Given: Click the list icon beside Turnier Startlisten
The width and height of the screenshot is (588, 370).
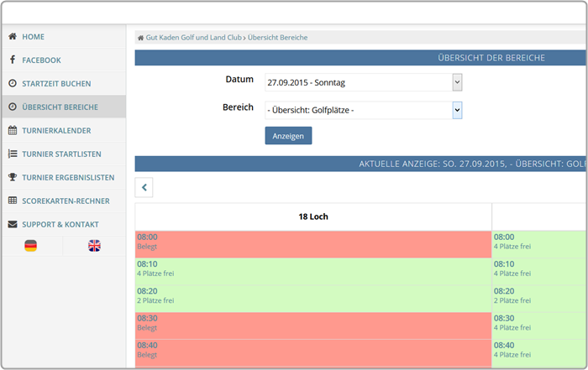Looking at the screenshot, I should [13, 154].
